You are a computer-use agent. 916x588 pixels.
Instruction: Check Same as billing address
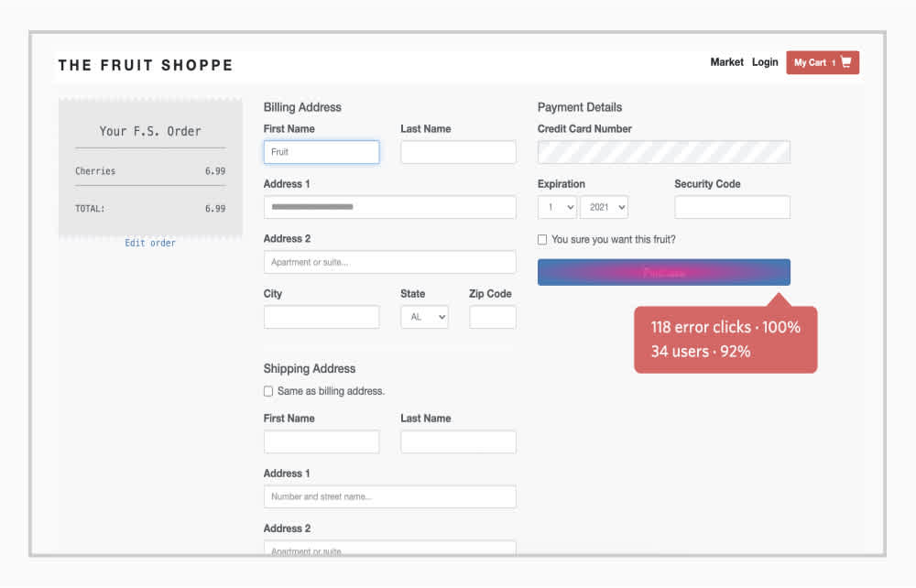click(268, 391)
